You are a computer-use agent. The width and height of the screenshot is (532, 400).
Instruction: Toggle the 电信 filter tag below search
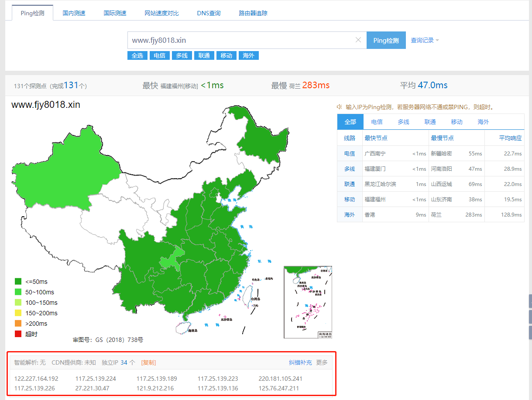pos(159,55)
